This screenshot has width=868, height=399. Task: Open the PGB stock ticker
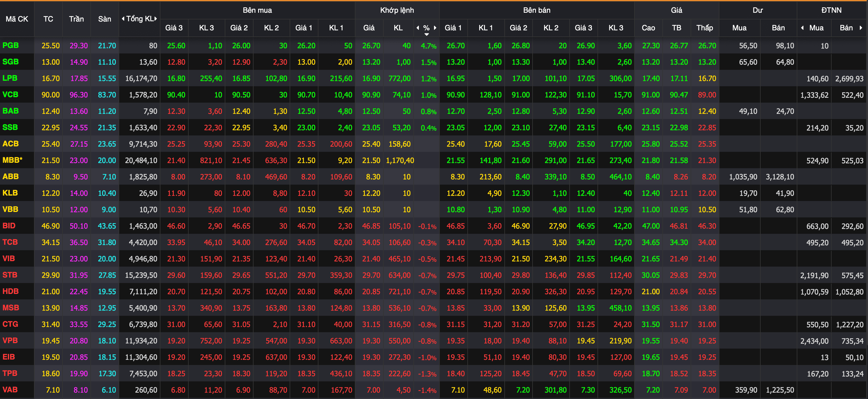(10, 45)
